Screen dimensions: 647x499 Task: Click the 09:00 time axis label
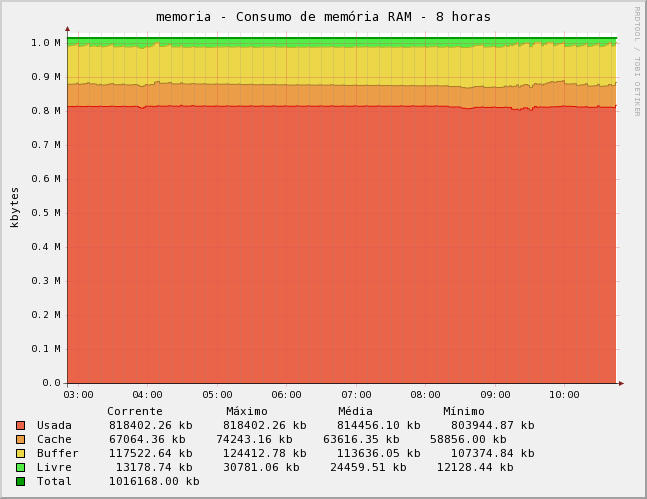(x=495, y=395)
